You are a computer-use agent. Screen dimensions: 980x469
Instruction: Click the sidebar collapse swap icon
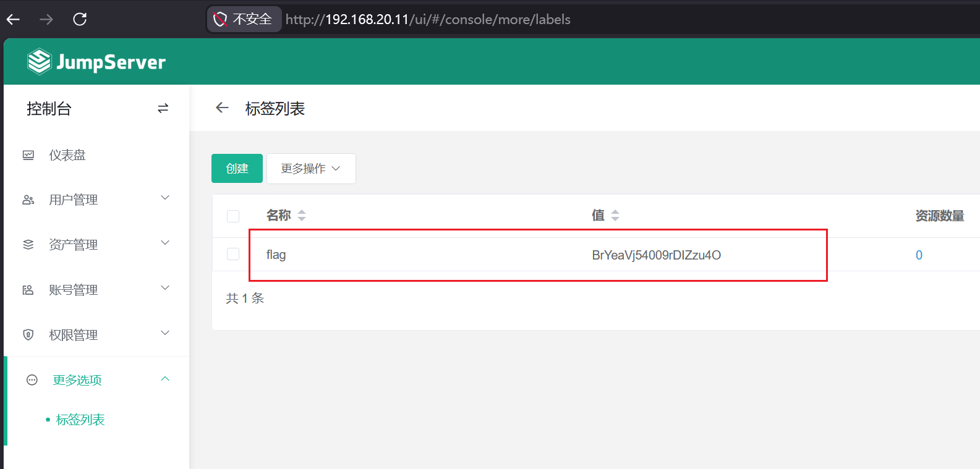163,109
